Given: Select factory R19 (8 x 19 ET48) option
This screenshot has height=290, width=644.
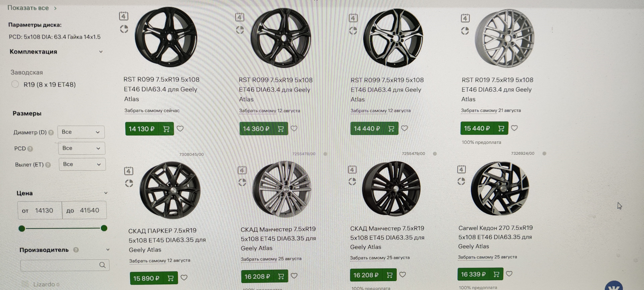Looking at the screenshot, I should pyautogui.click(x=15, y=84).
